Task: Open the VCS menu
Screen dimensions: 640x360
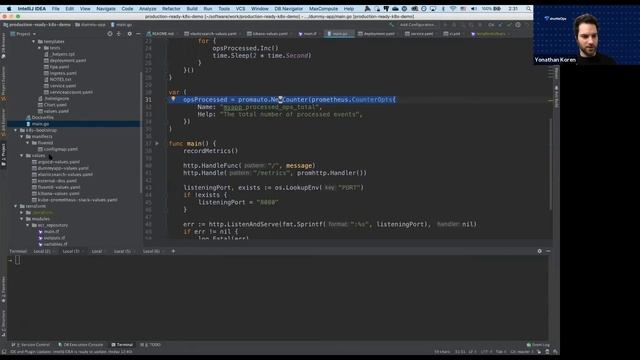Action: (240, 9)
